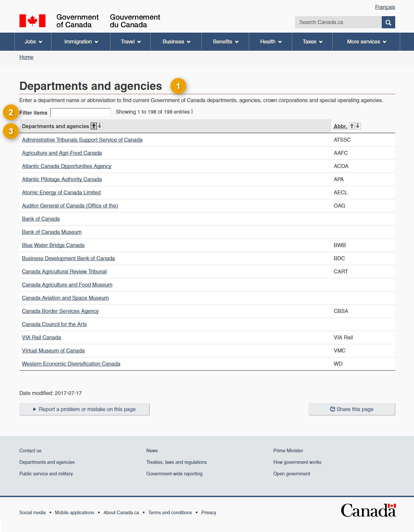Switch language to Français
The width and height of the screenshot is (414, 532).
(x=385, y=7)
